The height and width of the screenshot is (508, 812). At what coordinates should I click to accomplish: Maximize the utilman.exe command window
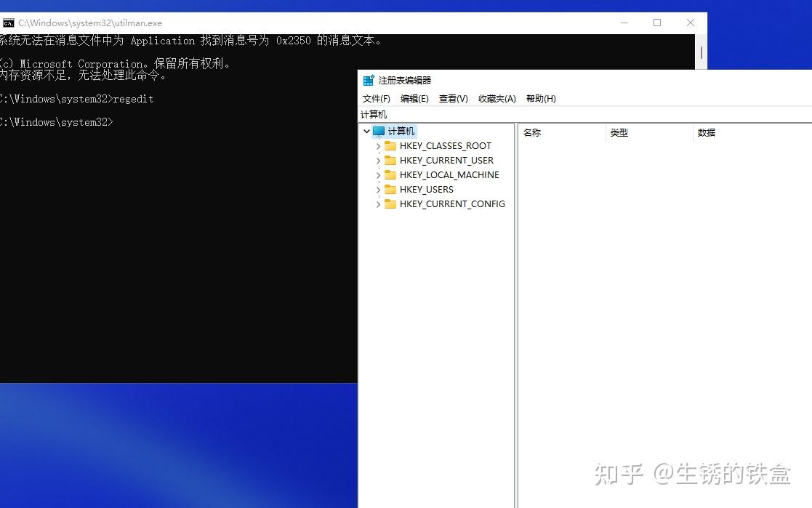[657, 23]
